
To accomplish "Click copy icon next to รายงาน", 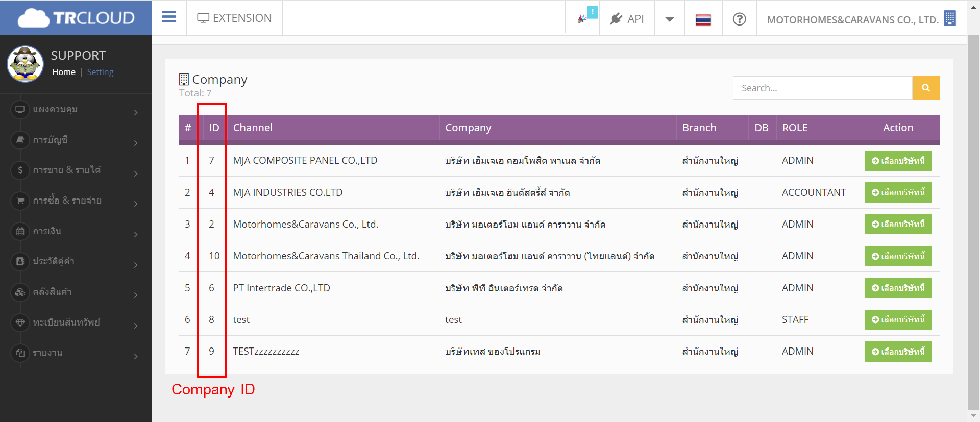I will 20,353.
